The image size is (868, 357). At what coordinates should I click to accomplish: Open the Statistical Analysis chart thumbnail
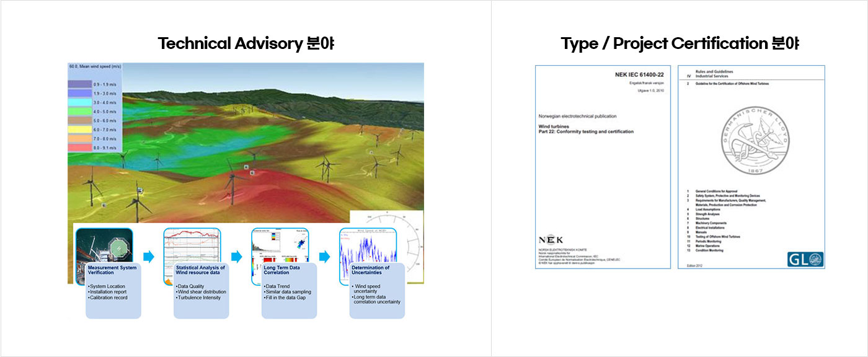coord(192,245)
